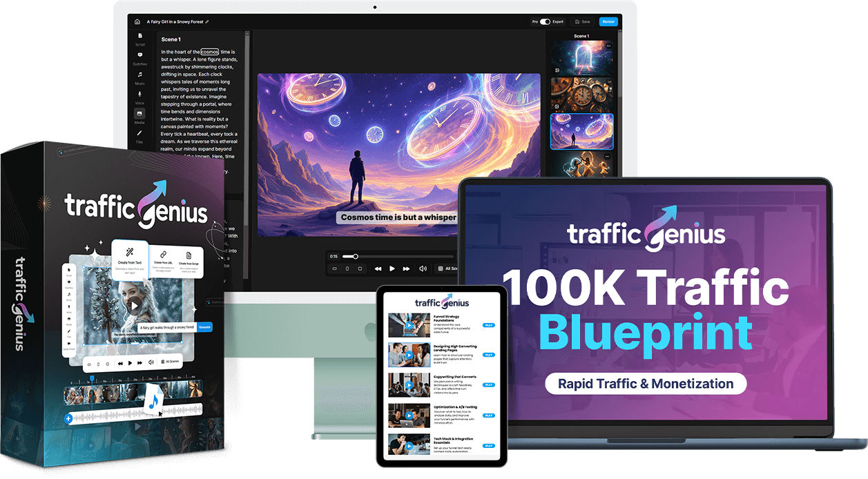Select the square aspect ratio icon
Image resolution: width=868 pixels, height=479 pixels.
click(x=359, y=268)
